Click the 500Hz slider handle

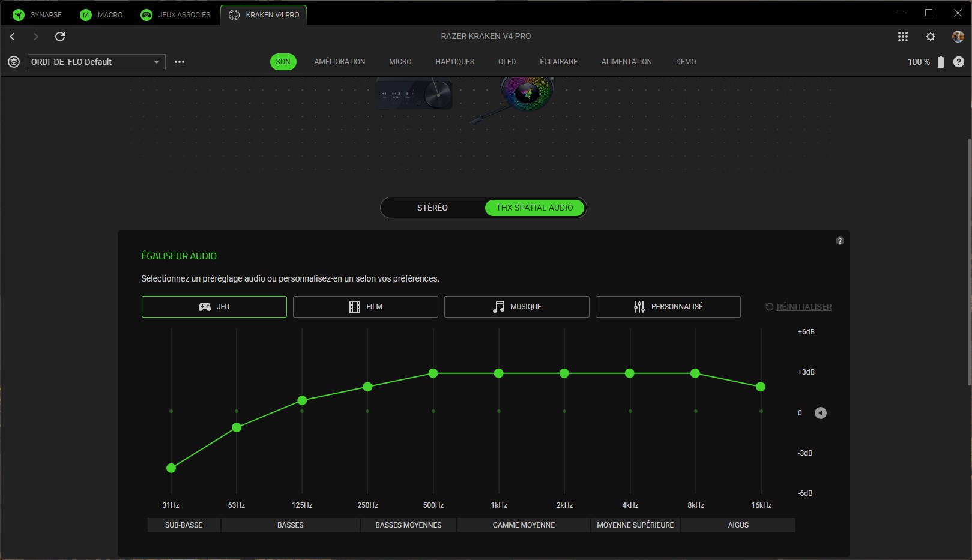pos(433,373)
